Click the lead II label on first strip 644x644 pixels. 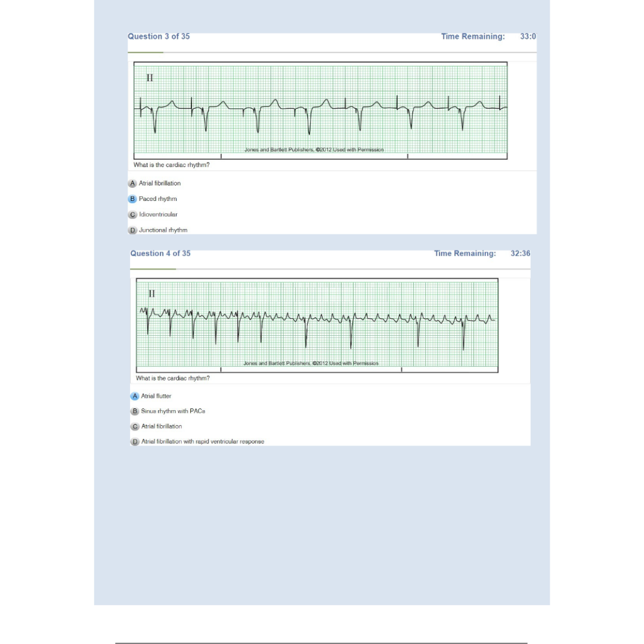click(x=150, y=78)
